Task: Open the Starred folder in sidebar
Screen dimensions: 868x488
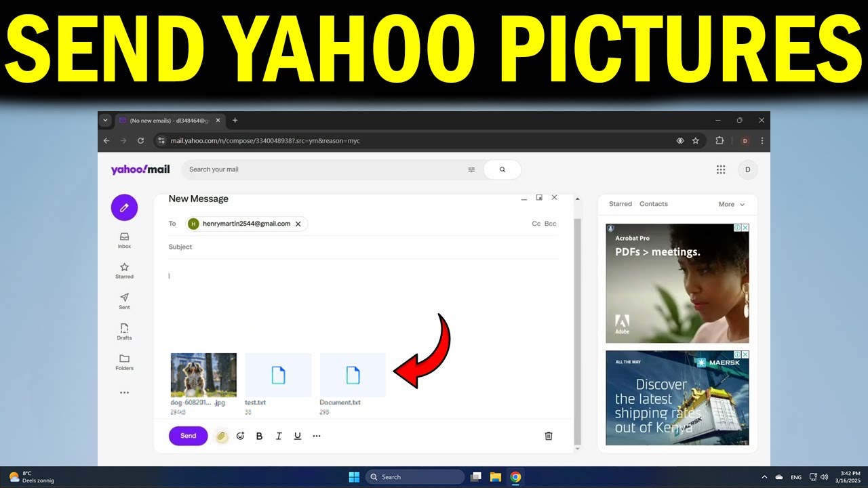Action: (124, 271)
